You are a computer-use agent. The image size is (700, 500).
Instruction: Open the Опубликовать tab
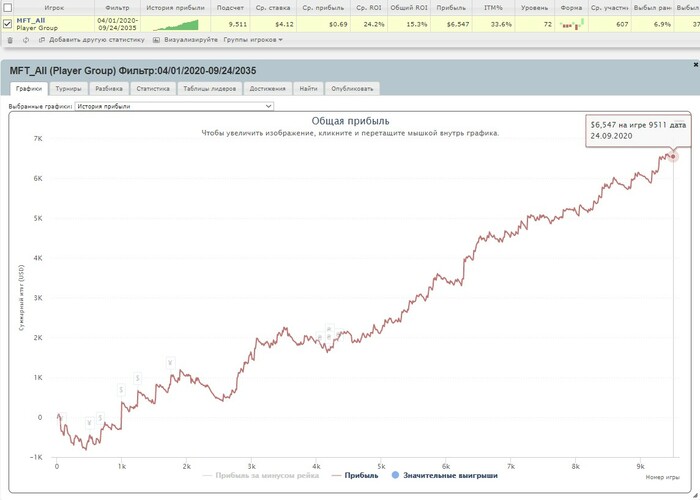click(x=352, y=88)
